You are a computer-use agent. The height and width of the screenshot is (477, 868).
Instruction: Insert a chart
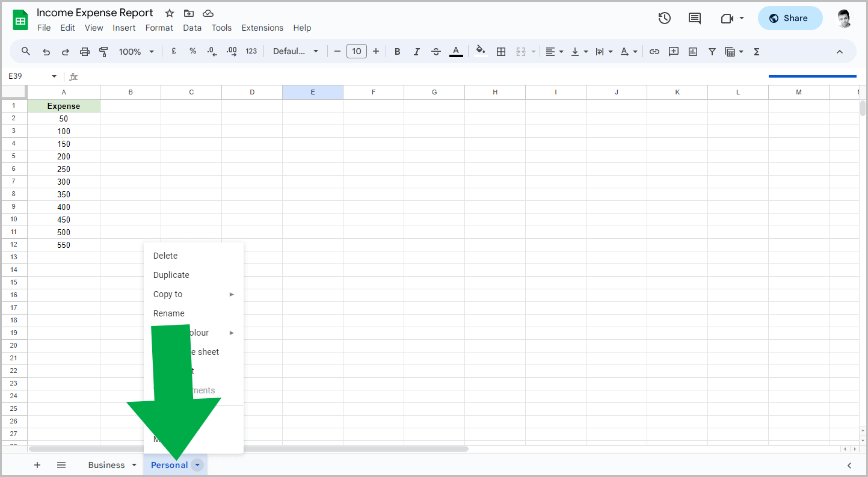pos(693,52)
